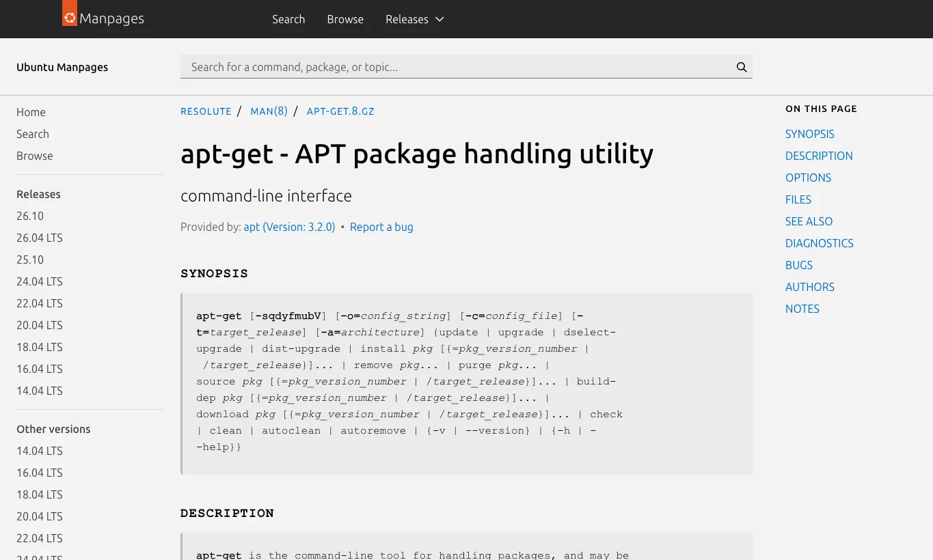
Task: Select release 26.10 under Releases
Action: [x=30, y=216]
